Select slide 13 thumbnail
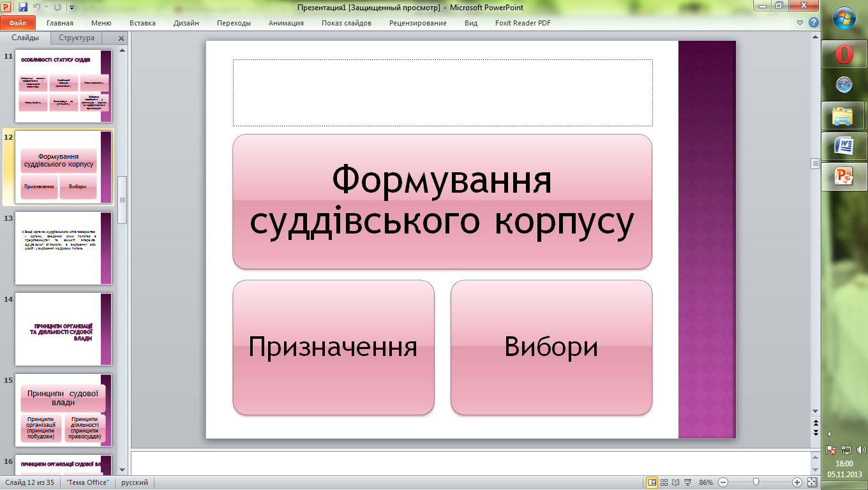Image resolution: width=868 pixels, height=490 pixels. 63,248
